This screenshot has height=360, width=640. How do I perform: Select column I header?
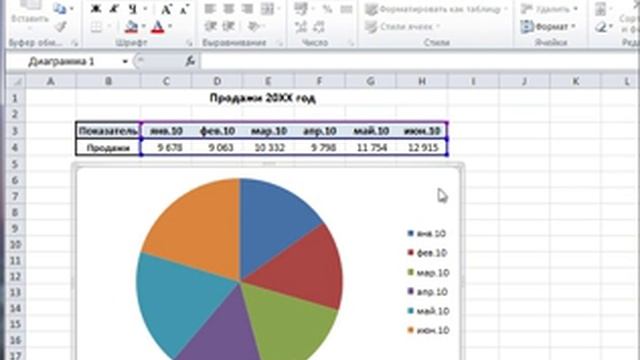click(x=473, y=82)
